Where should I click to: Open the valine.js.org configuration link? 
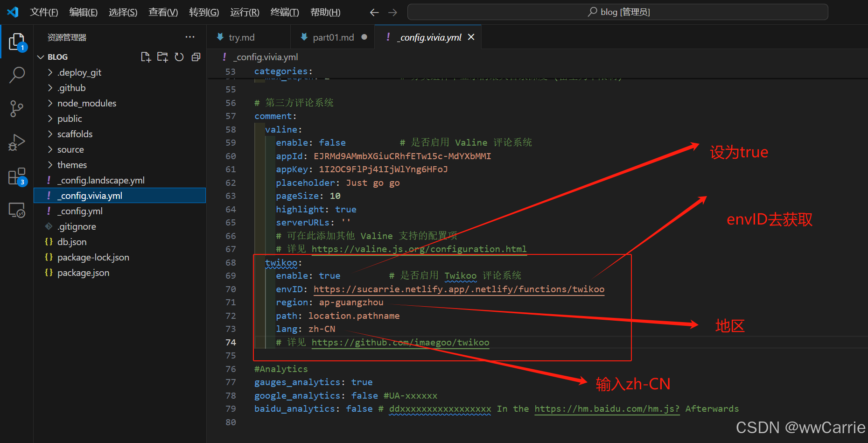pyautogui.click(x=419, y=249)
